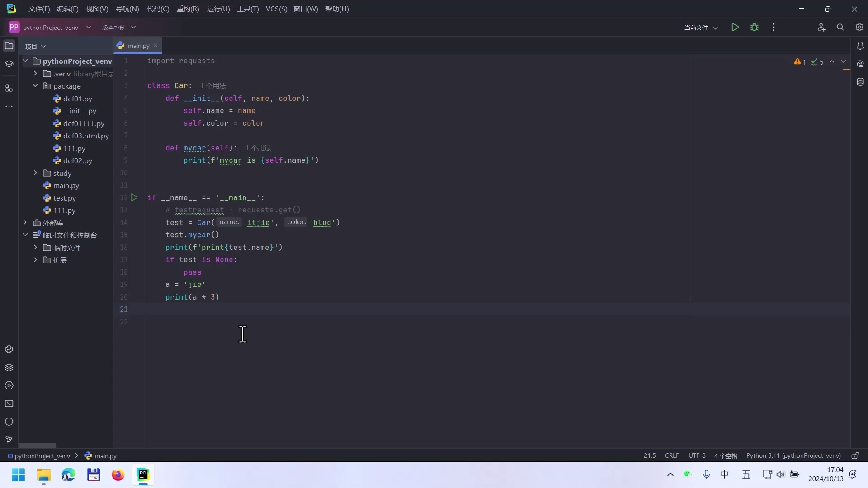
Task: Open the Python Console tool window
Action: [x=9, y=349]
